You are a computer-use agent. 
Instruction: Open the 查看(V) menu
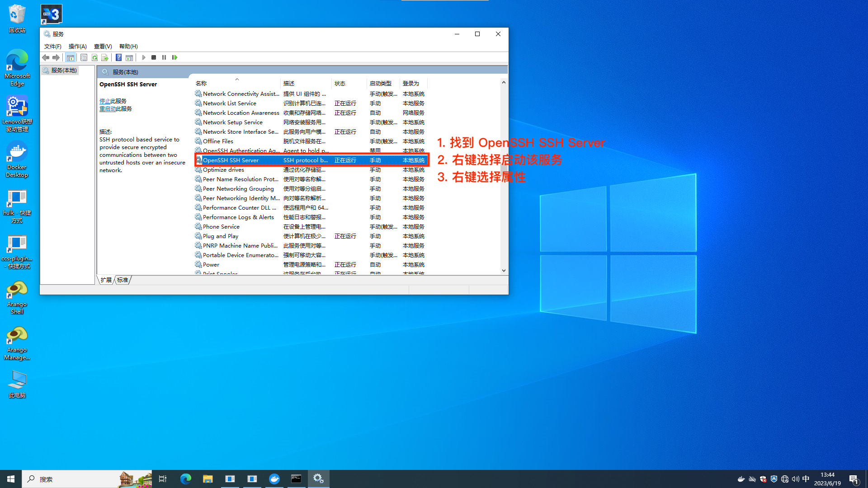point(103,47)
